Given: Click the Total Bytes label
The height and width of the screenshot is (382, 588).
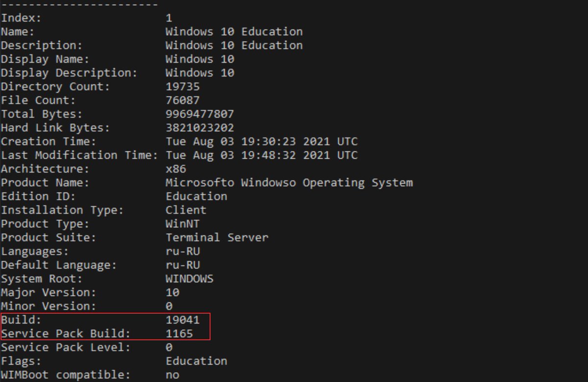Looking at the screenshot, I should (x=42, y=114).
